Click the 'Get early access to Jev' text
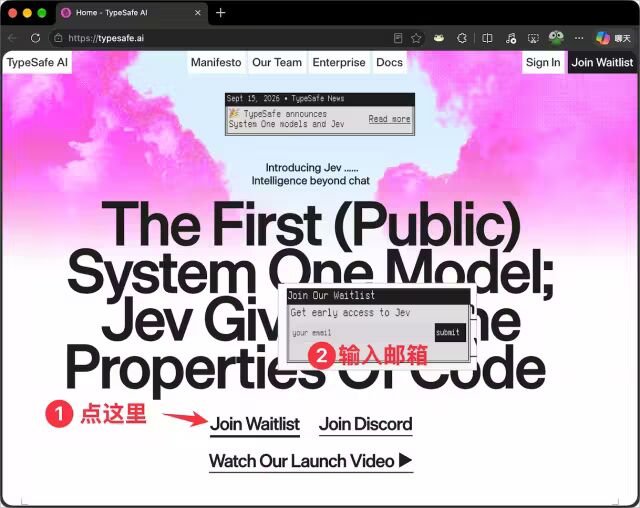The height and width of the screenshot is (508, 640). [350, 313]
